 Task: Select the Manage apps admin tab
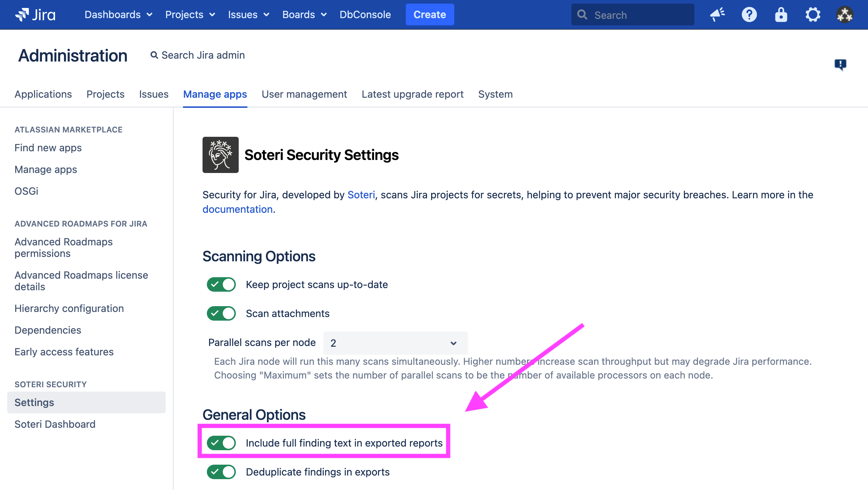coord(215,94)
